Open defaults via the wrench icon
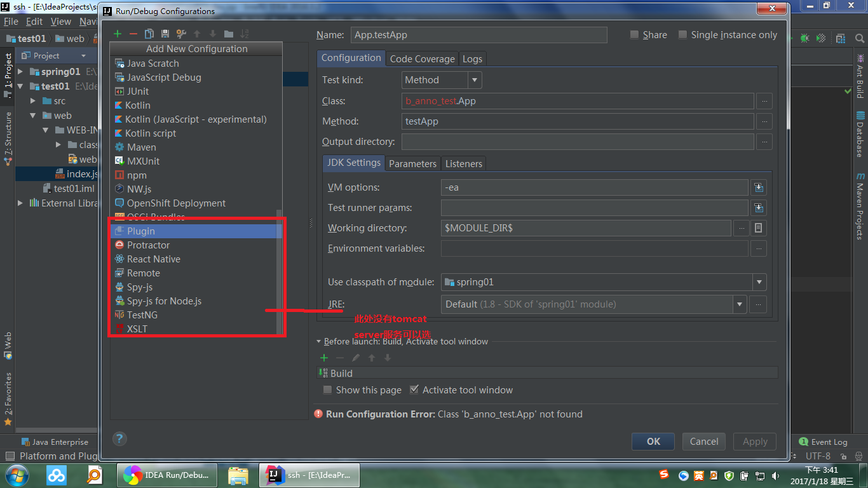Viewport: 868px width, 488px height. pos(181,34)
